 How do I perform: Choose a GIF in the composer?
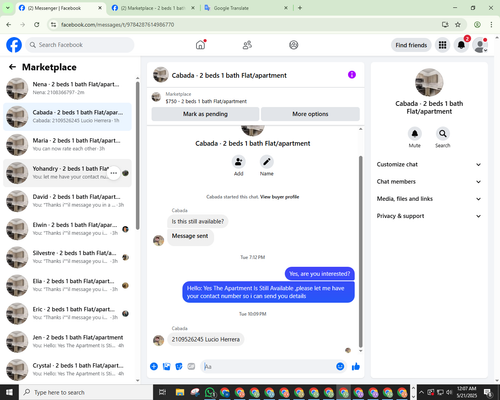click(191, 367)
